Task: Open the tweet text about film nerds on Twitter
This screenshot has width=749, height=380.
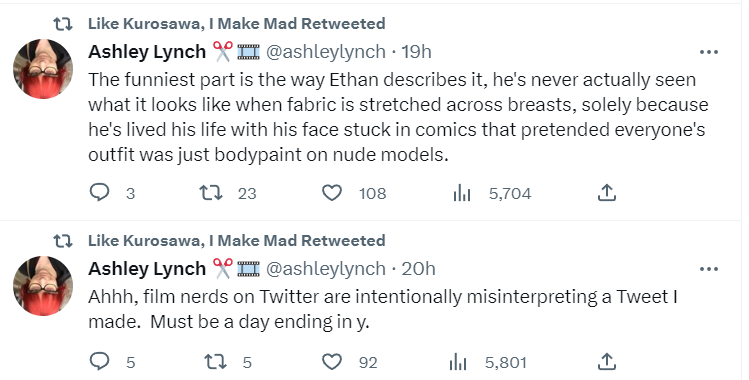Action: [383, 309]
